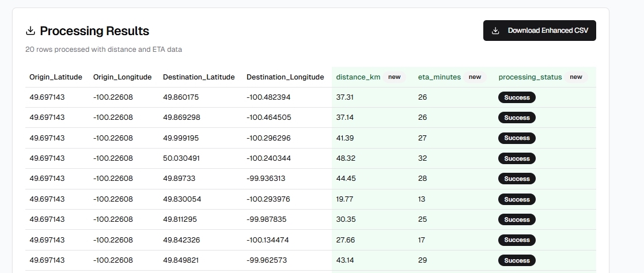The height and width of the screenshot is (273, 644).
Task: Click the distance value 37.31
Action: click(344, 97)
